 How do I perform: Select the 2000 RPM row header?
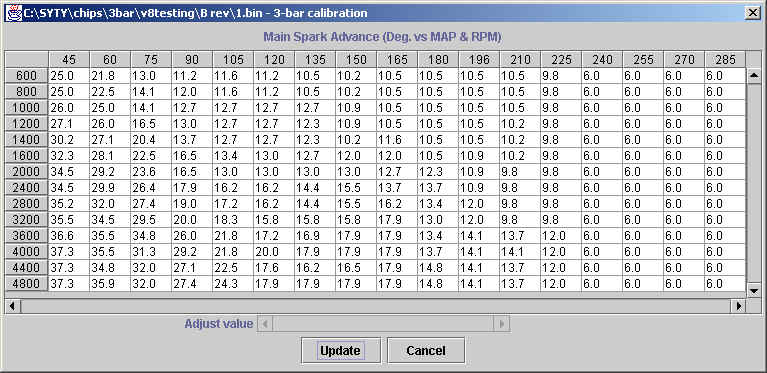pos(26,172)
